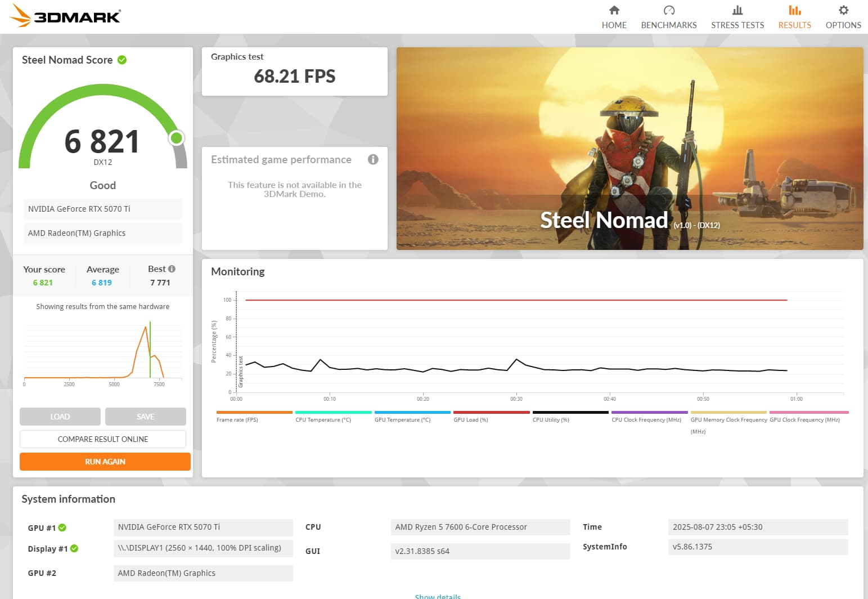The image size is (868, 599).
Task: Select the Results bar-chart icon
Action: [x=794, y=10]
